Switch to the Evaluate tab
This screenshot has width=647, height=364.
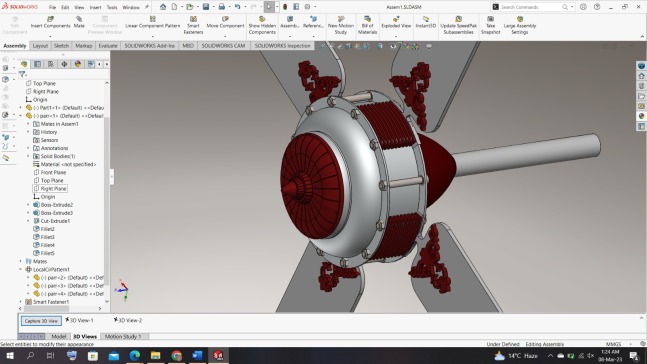tap(108, 46)
